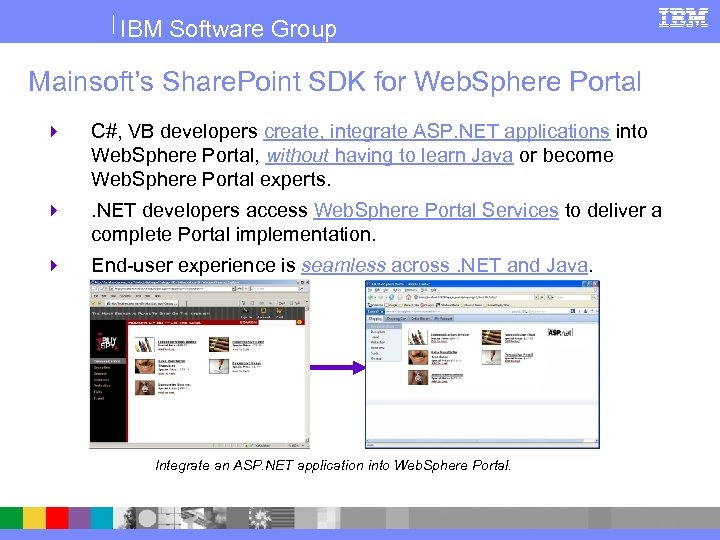Viewport: 720px width, 540px height.
Task: Click the crayons product image in the portal screenshot
Action: point(417,337)
